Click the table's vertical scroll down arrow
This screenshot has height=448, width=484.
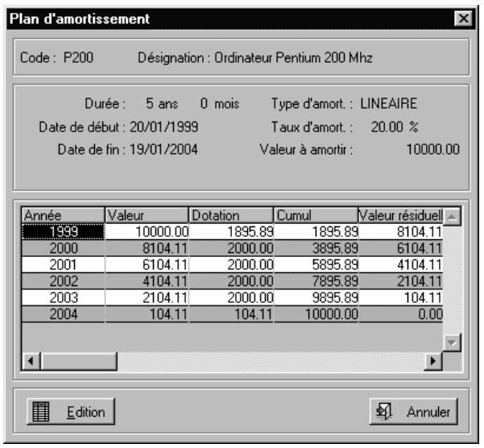pos(452,342)
